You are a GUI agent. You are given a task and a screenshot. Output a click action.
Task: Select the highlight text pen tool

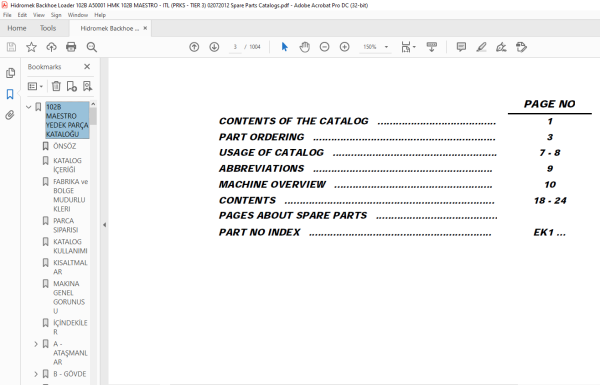click(481, 47)
